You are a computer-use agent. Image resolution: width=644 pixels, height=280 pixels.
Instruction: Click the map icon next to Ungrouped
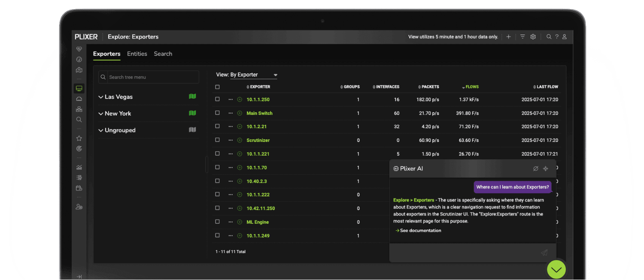tap(192, 130)
